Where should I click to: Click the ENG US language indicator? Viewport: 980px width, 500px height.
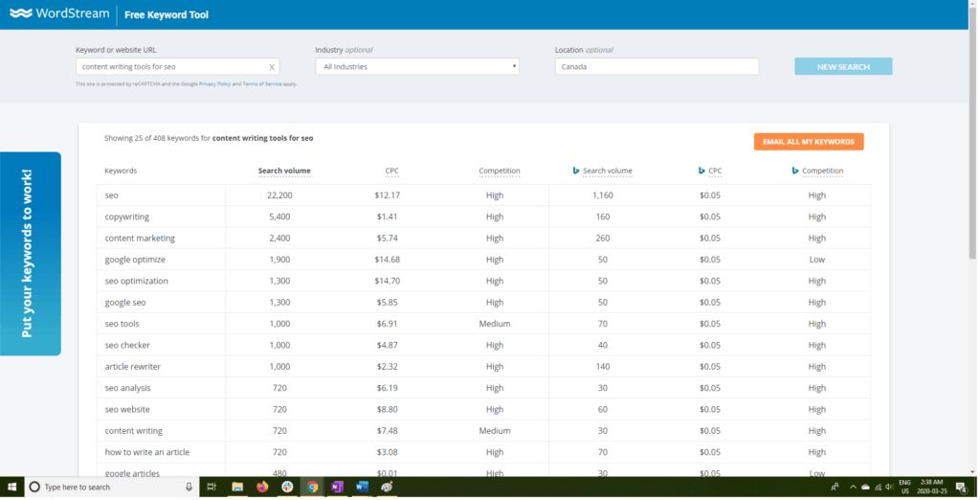905,489
